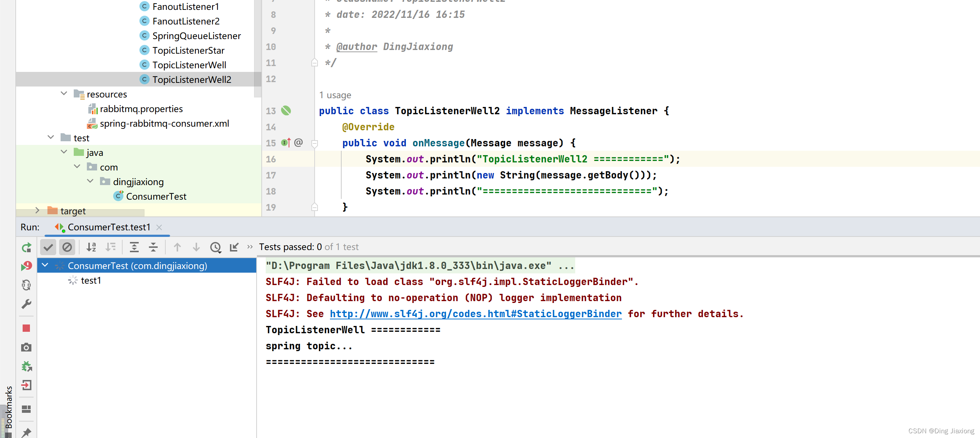
Task: Click the layout restore icon
Action: click(x=26, y=409)
